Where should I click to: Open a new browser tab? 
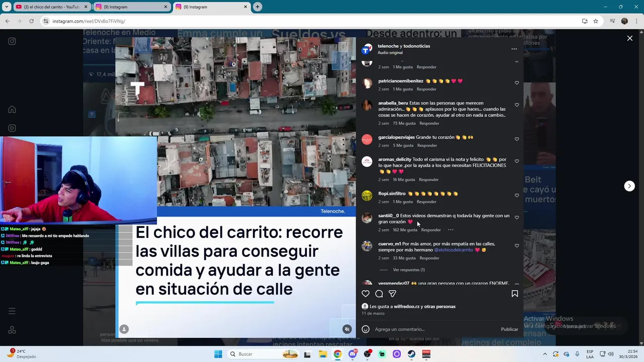coord(257,7)
